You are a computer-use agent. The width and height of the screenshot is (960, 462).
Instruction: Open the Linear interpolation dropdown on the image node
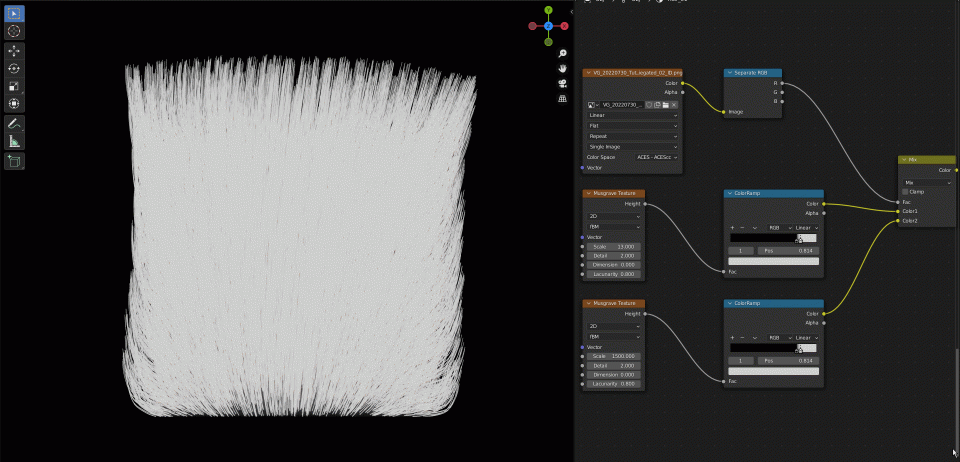coord(632,115)
